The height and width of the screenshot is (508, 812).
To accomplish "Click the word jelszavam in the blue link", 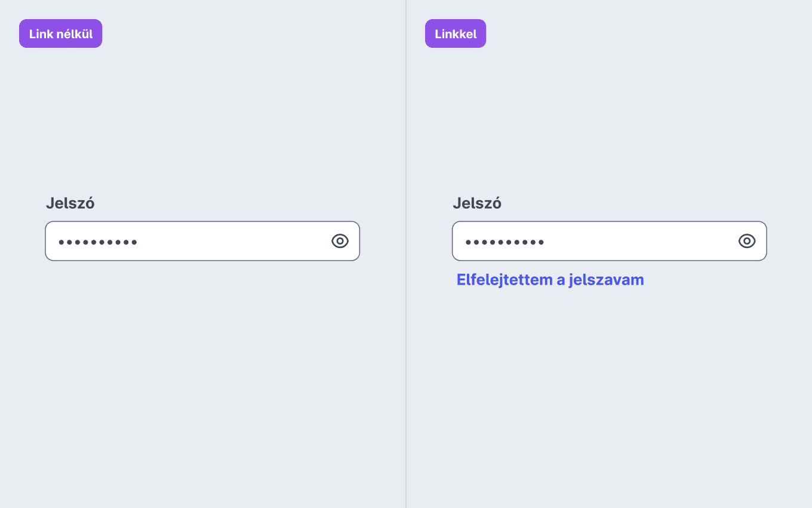I will click(606, 280).
